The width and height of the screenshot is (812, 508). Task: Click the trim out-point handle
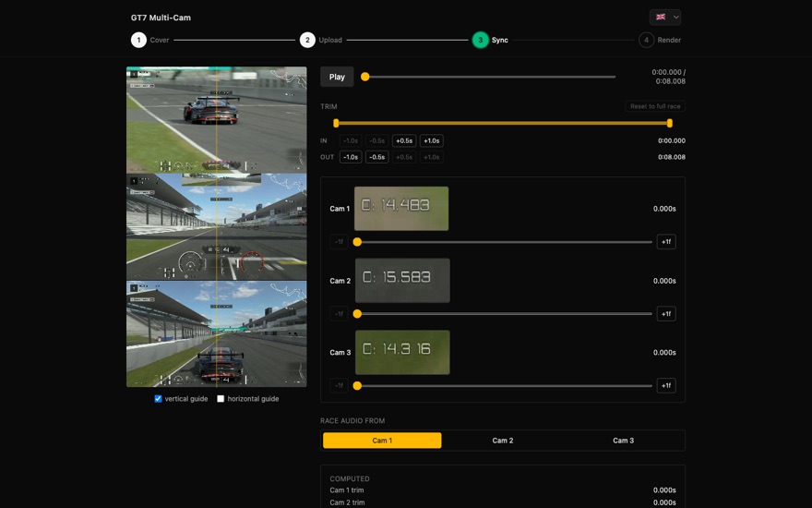click(670, 124)
